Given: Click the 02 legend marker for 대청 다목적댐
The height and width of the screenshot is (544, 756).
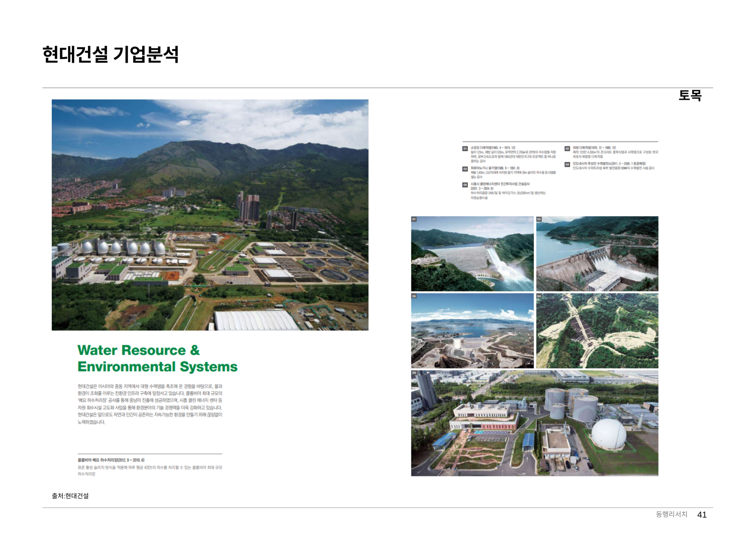Looking at the screenshot, I should [567, 149].
